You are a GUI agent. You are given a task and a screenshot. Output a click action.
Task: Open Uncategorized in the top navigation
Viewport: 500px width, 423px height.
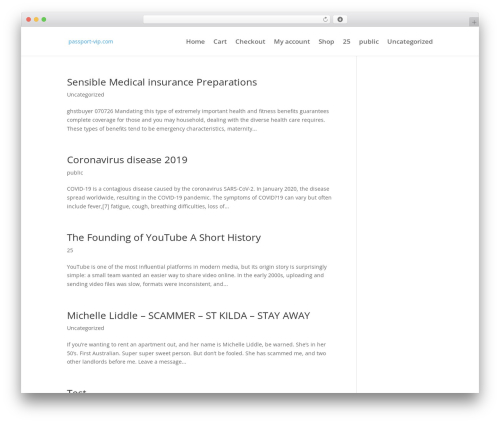click(410, 42)
